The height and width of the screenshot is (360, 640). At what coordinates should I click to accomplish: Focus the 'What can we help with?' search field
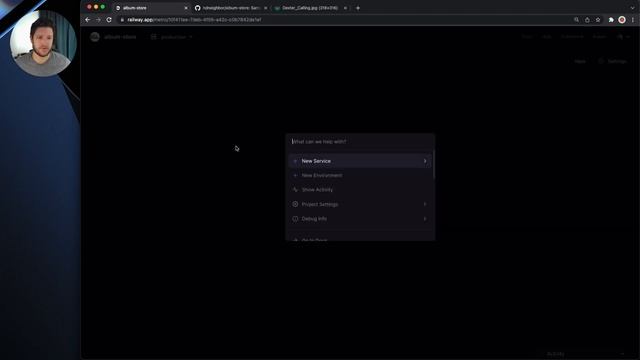360,142
